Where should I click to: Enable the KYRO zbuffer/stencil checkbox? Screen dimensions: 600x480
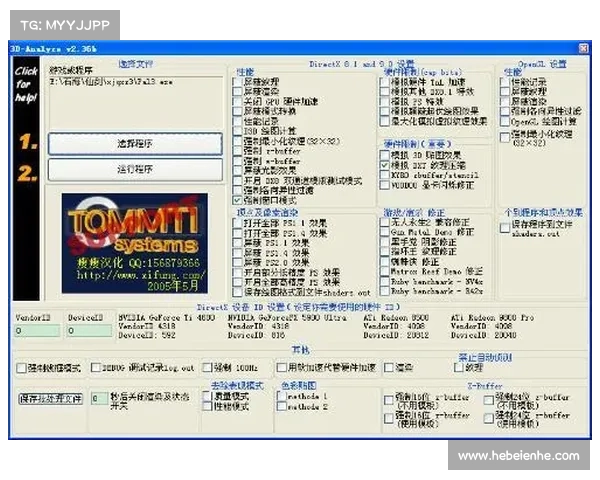click(386, 177)
